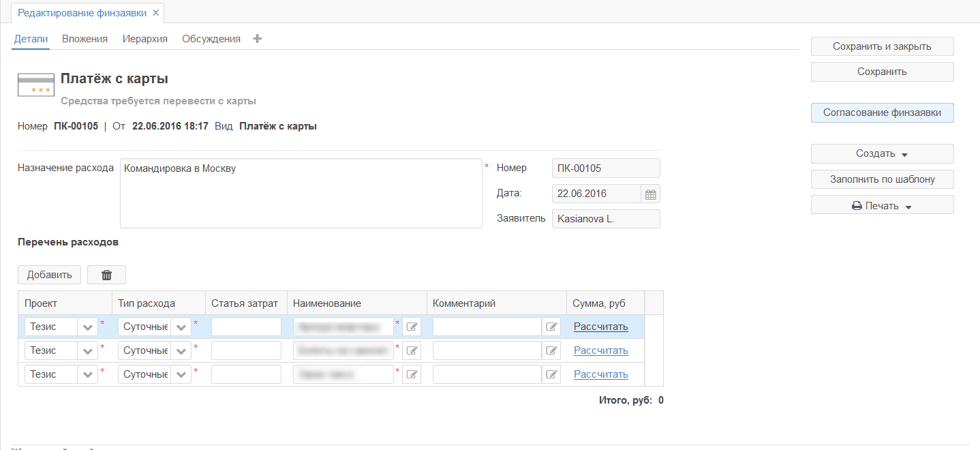
Task: Expand Проект dropdown in third row
Action: (x=88, y=374)
